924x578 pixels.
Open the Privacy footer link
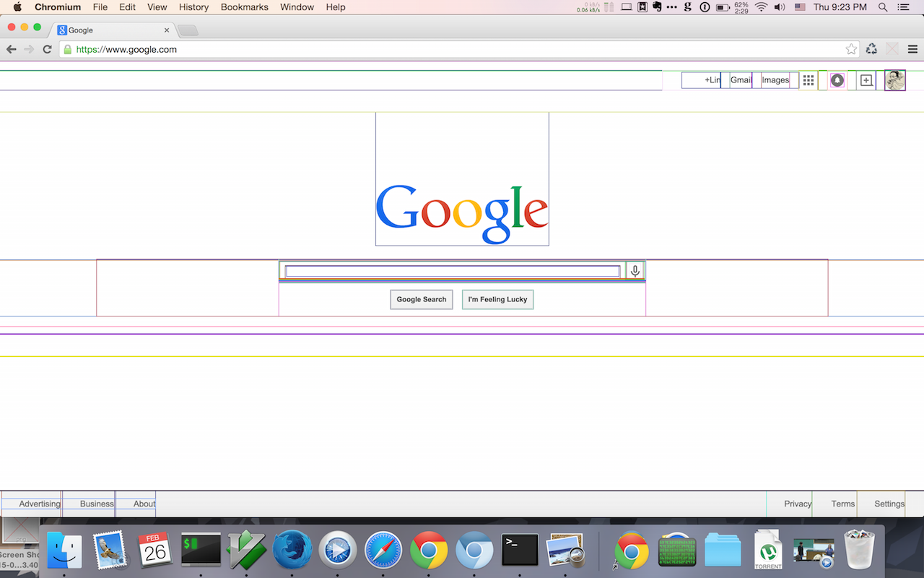(x=798, y=504)
